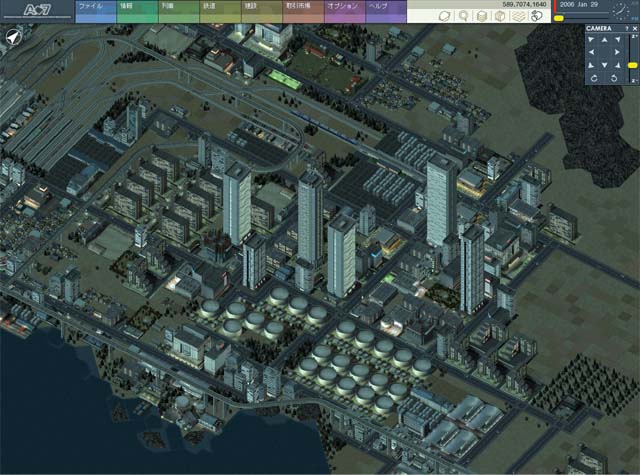This screenshot has height=475, width=640.
Task: Close the CAMERA panel
Action: click(x=635, y=28)
